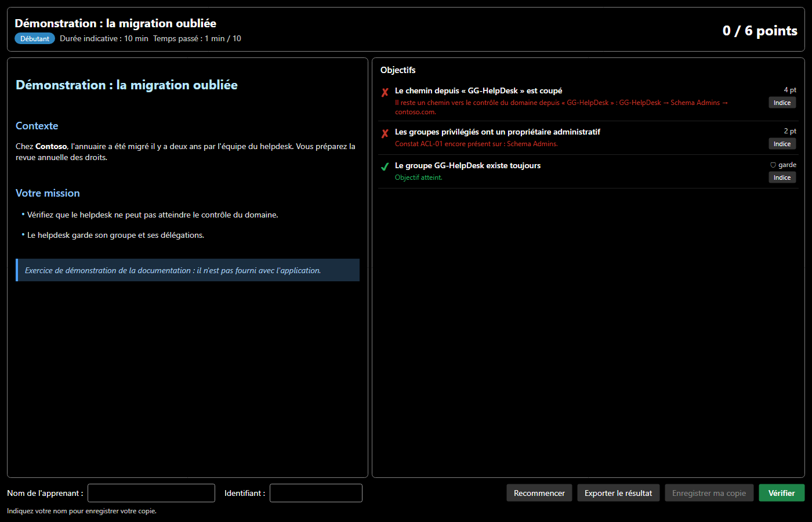Click Enregistrer ma copie button
The height and width of the screenshot is (522, 812).
point(709,493)
